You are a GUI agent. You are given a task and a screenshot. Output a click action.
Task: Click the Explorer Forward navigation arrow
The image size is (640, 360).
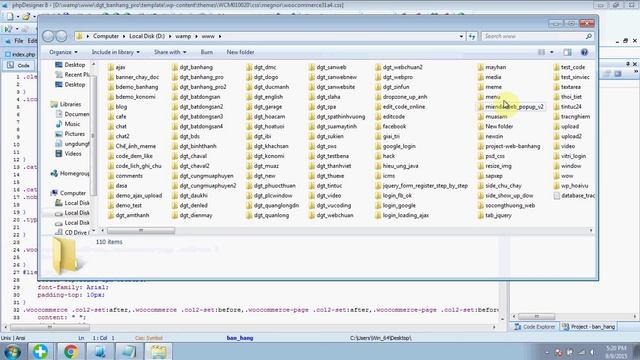[61, 36]
